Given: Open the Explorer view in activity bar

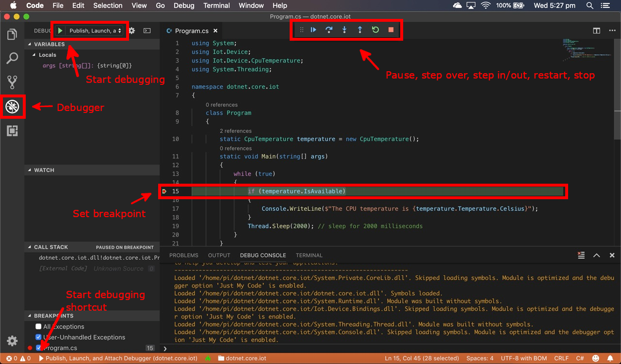Looking at the screenshot, I should pyautogui.click(x=12, y=34).
